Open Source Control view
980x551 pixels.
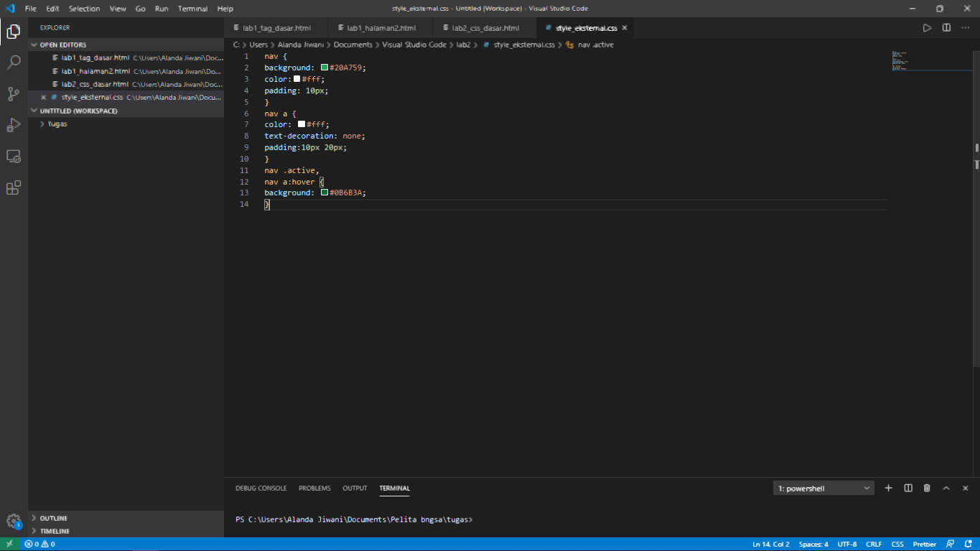[14, 94]
